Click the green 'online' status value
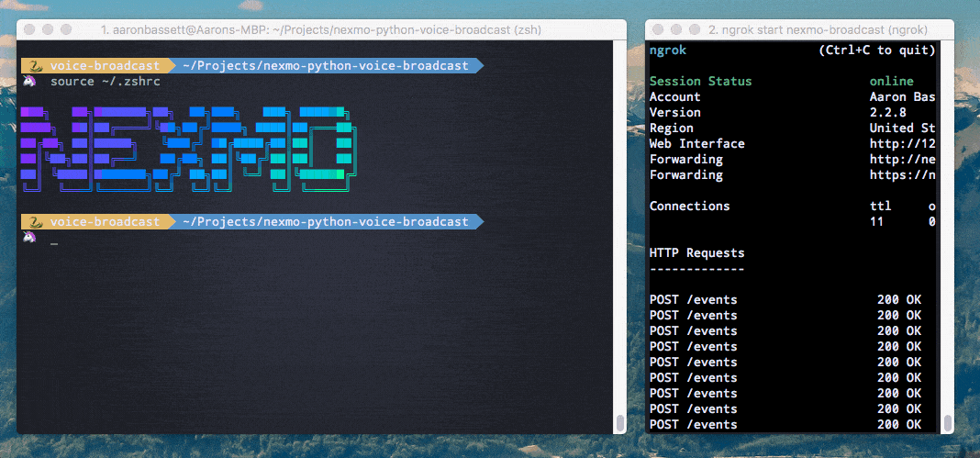 click(x=892, y=81)
